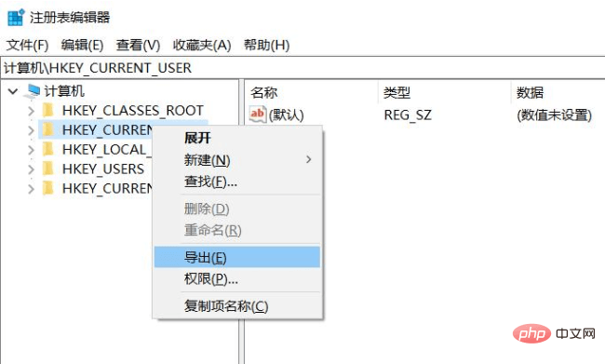Select the HKEY_CLASSES_ROOT tree item
Viewport: 605px width, 364px height.
(133, 111)
